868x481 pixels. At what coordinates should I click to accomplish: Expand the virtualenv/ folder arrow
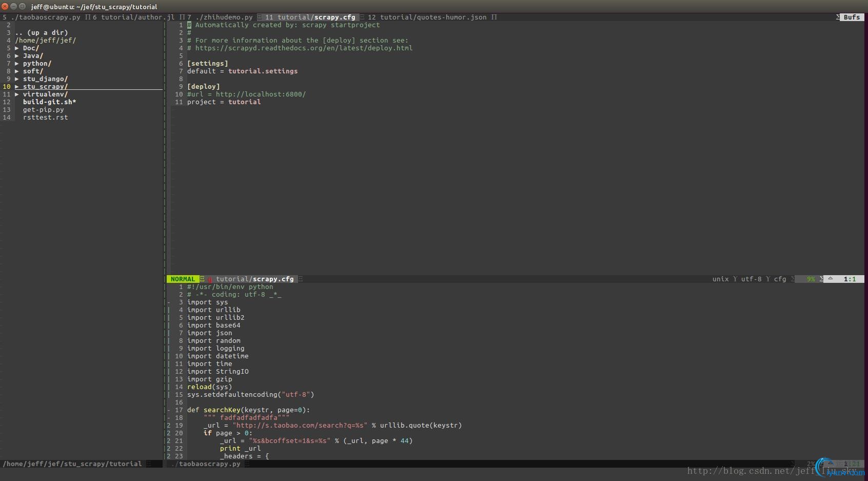point(17,94)
